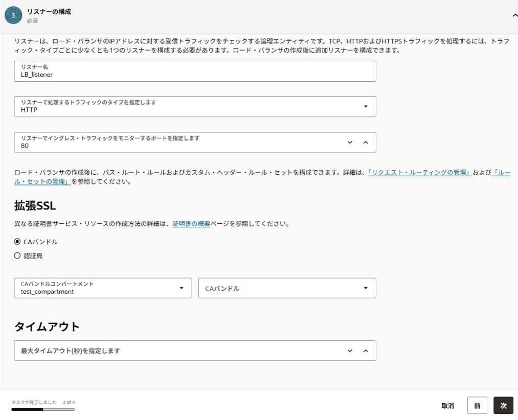
Task: Increase timeout with the up arrow
Action: point(366,351)
